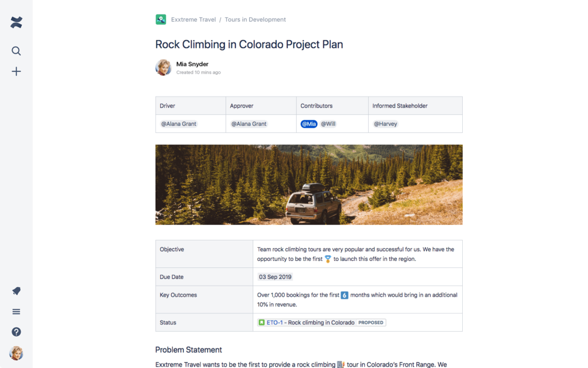Click author name Mia Snyder
This screenshot has width=588, height=368.
192,63
